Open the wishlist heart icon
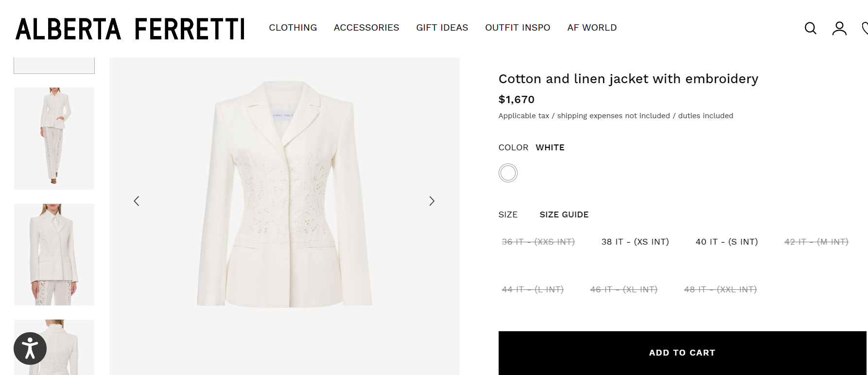868x375 pixels. coord(865,28)
